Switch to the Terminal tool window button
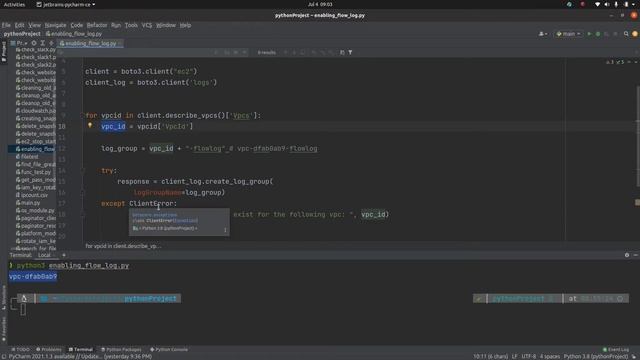This screenshot has width=640, height=360. [x=81, y=349]
